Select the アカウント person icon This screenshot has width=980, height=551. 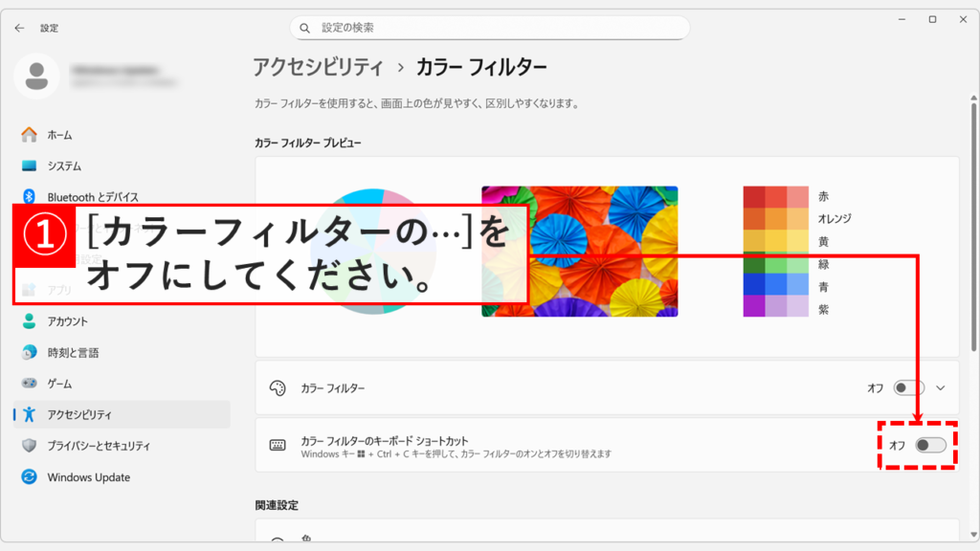point(30,322)
